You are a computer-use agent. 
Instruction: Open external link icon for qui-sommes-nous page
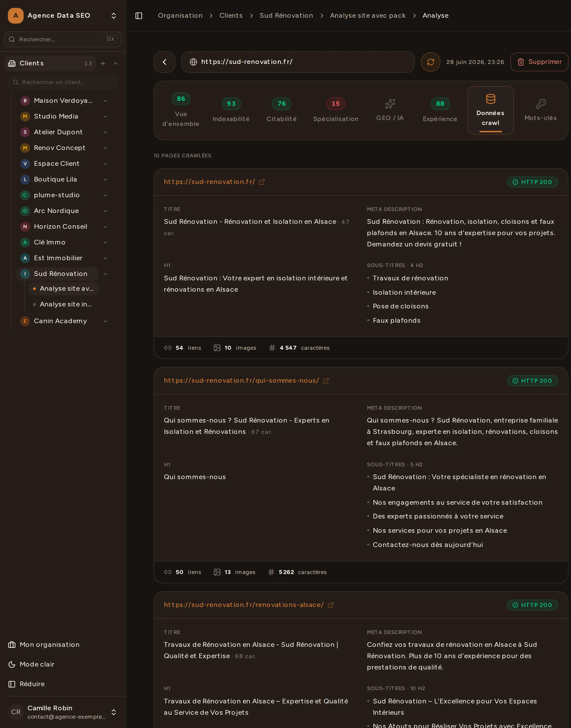(326, 381)
